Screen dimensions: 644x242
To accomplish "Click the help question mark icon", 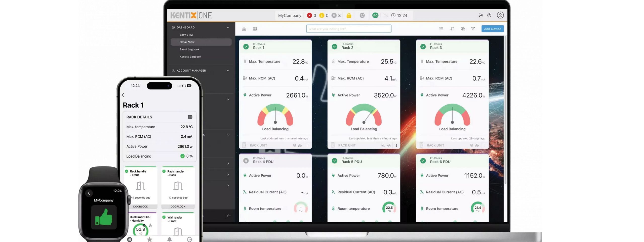I will 489,15.
